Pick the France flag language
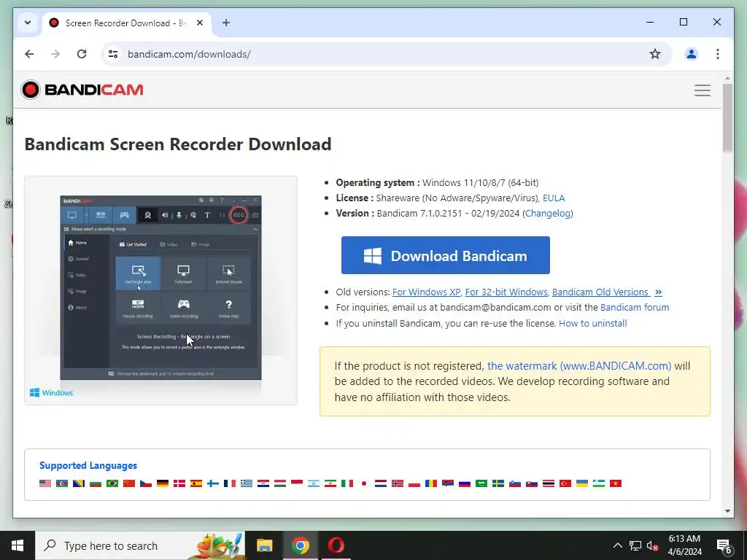This screenshot has width=747, height=560. point(230,483)
